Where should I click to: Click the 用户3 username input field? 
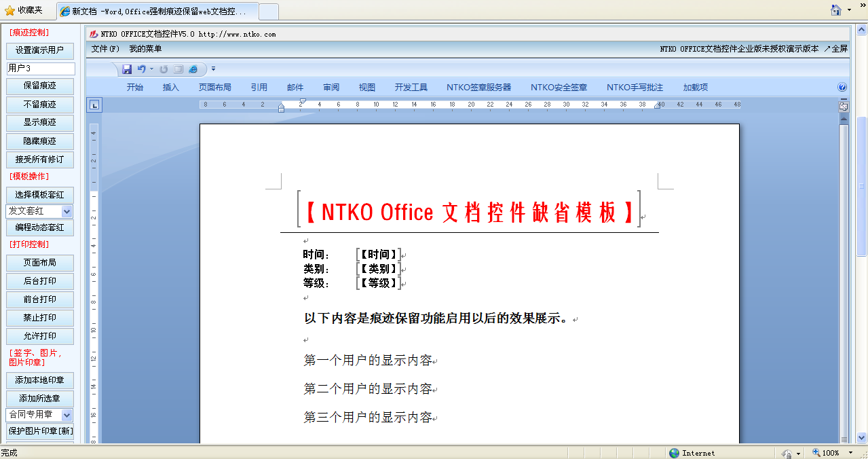click(x=41, y=69)
